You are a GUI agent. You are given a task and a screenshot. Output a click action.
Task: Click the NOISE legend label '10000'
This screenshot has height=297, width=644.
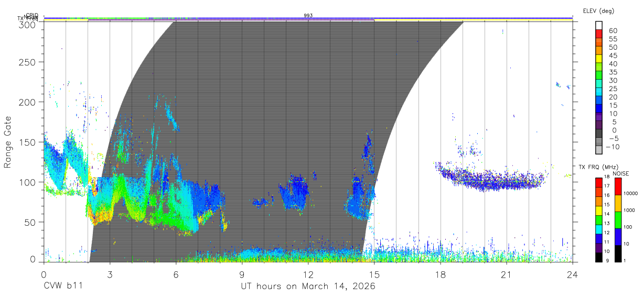point(630,193)
